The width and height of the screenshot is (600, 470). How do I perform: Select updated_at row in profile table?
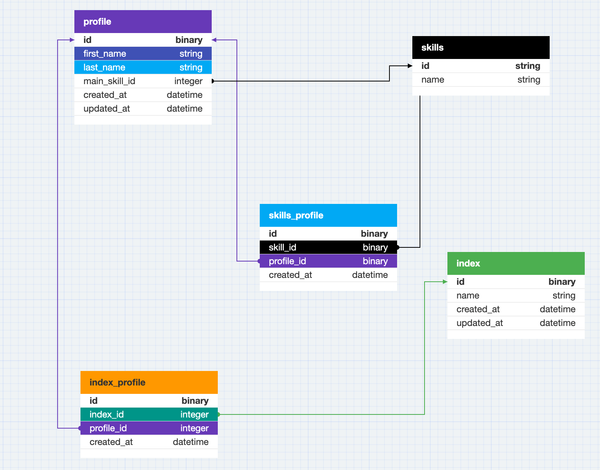pos(143,108)
